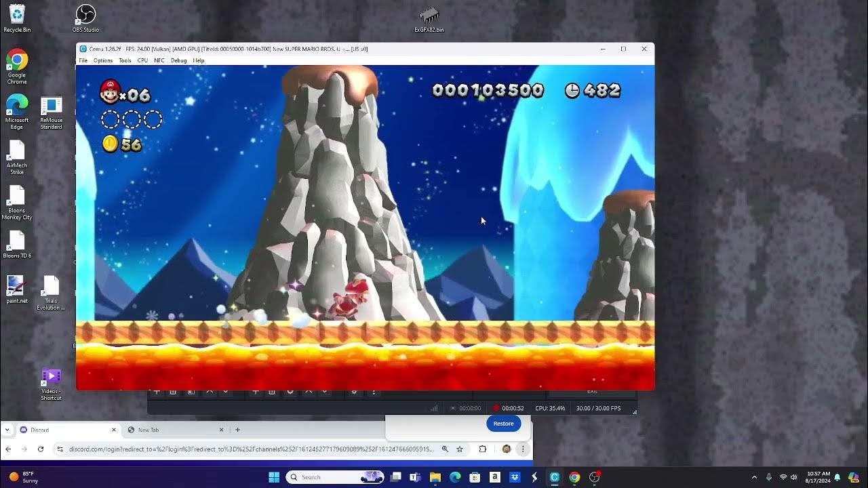This screenshot has width=868, height=488.
Task: Switch to the New Tab tab in Chrome
Action: click(175, 430)
